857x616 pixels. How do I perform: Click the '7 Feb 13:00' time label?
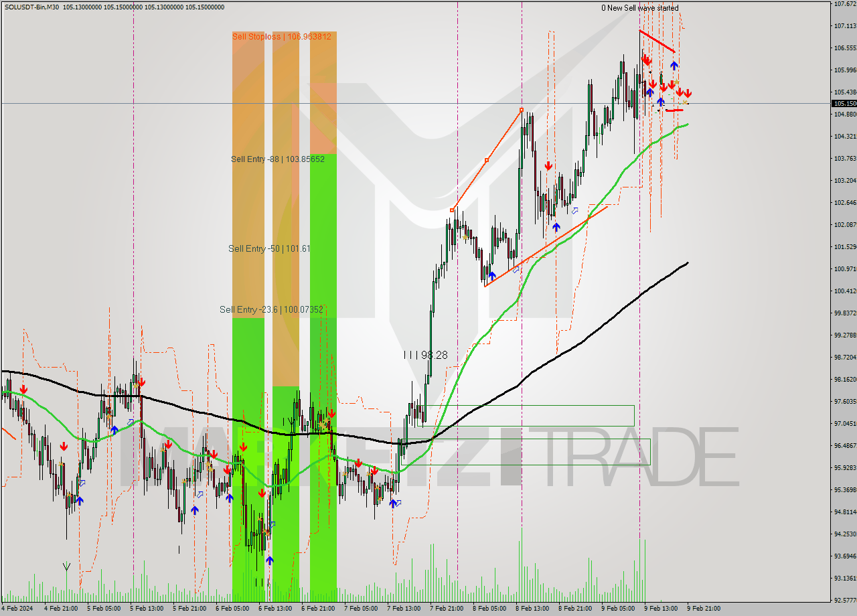[x=404, y=609]
